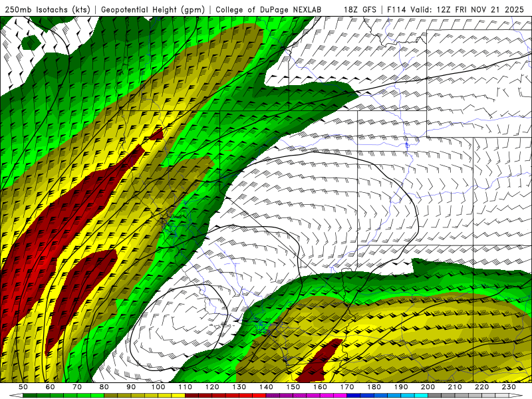
Task: Click the 110 value on the color scale
Action: 186,387
